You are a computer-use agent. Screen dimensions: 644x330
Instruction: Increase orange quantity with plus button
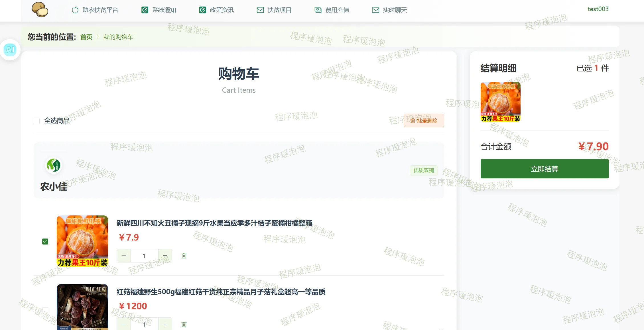tap(165, 256)
